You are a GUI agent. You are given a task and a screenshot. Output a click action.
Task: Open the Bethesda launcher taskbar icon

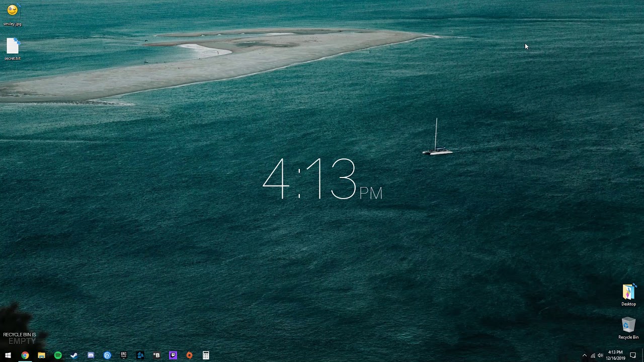coord(156,355)
